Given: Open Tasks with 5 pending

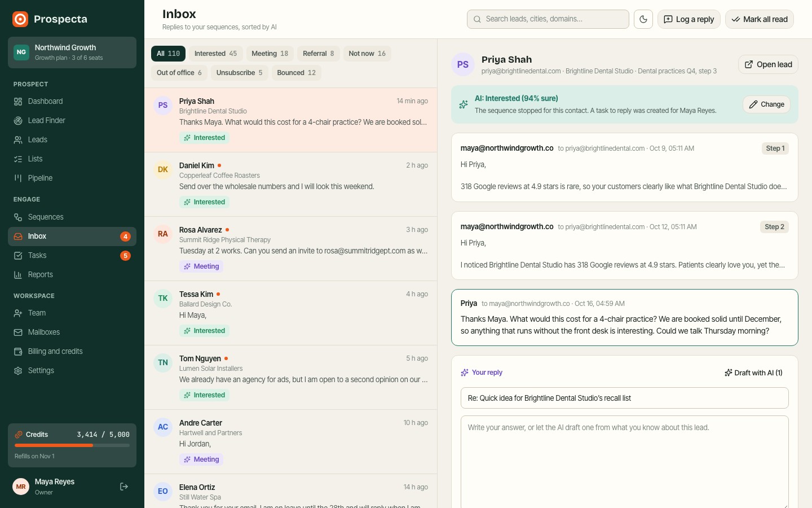Looking at the screenshot, I should pyautogui.click(x=72, y=256).
